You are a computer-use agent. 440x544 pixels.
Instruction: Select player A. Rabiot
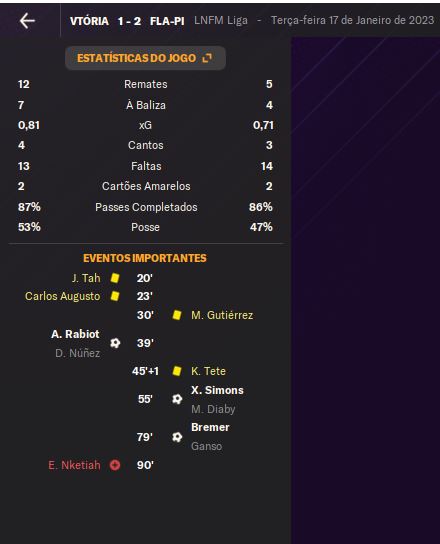click(75, 334)
